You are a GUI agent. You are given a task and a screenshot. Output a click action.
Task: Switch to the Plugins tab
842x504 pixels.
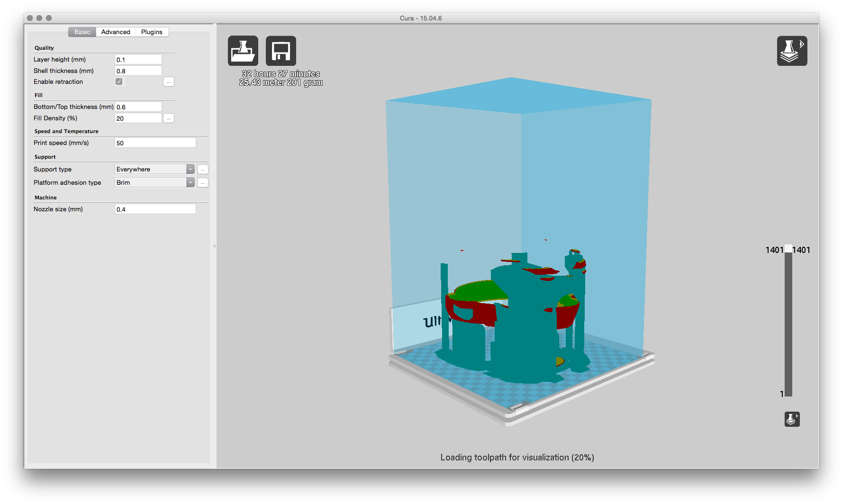click(x=152, y=32)
